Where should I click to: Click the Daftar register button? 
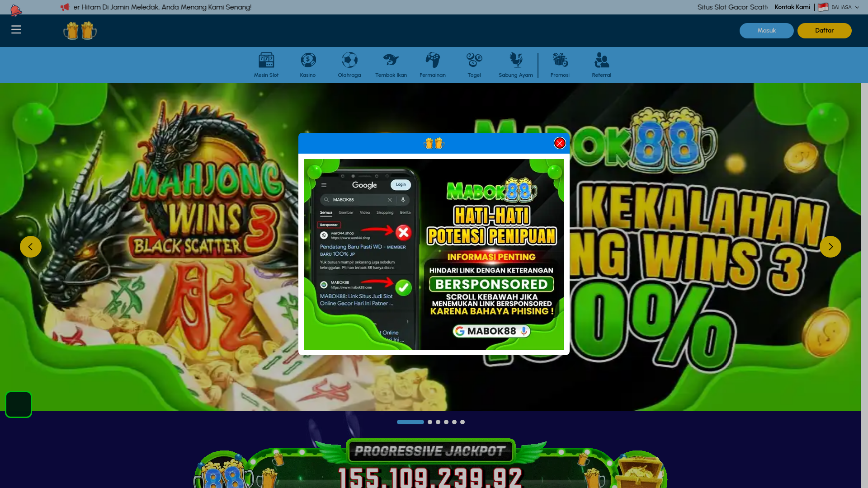pyautogui.click(x=825, y=31)
